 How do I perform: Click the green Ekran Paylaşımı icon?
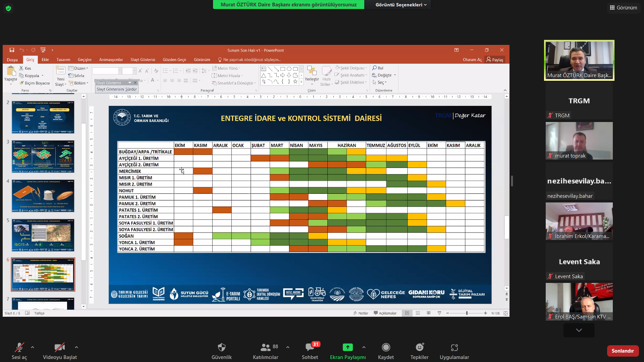[347, 347]
